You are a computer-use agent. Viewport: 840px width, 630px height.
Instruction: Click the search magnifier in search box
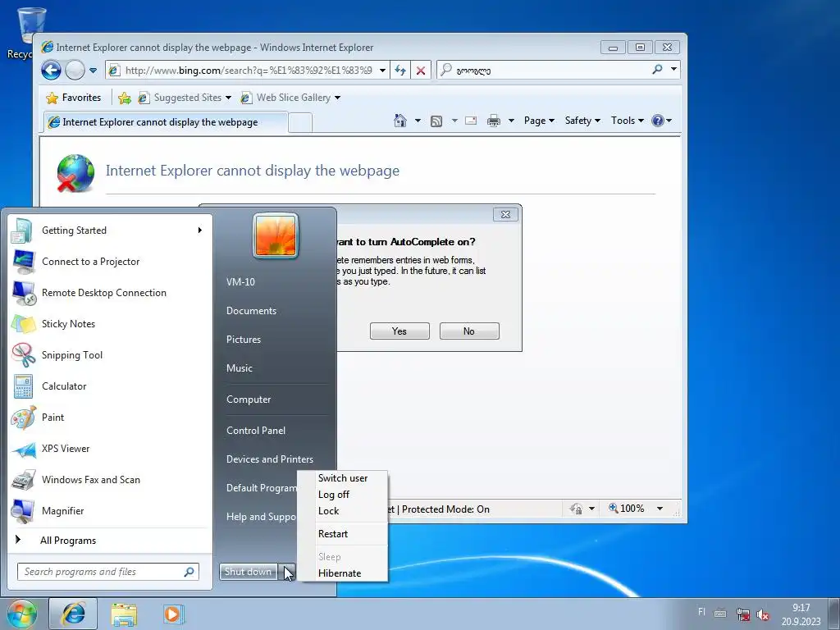pyautogui.click(x=657, y=70)
